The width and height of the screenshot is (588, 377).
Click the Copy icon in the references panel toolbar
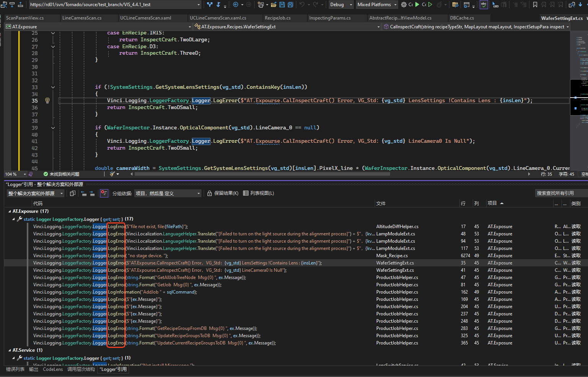tap(73, 193)
